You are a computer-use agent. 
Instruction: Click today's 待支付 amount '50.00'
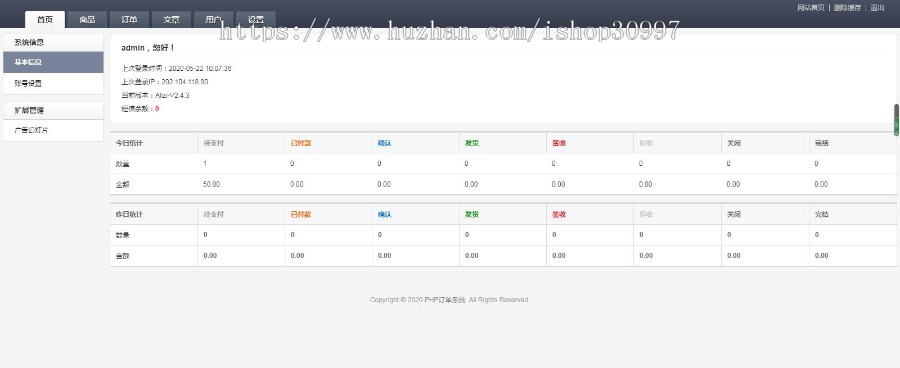(x=211, y=184)
